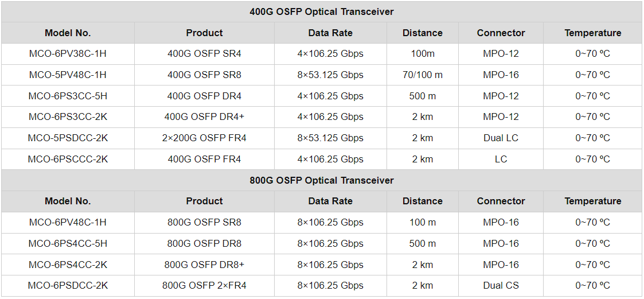Click model MCO-6PSCCC-2K
This screenshot has height=299, width=644.
pos(68,159)
